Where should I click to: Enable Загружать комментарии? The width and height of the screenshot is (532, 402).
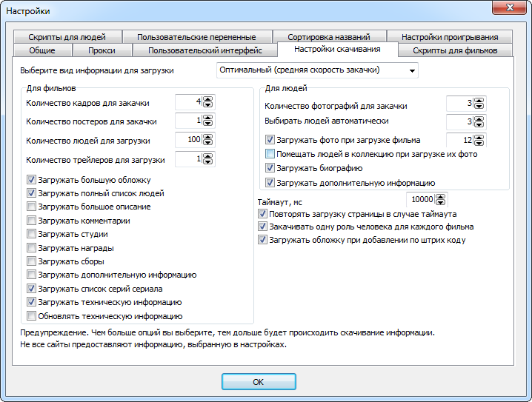coord(31,221)
